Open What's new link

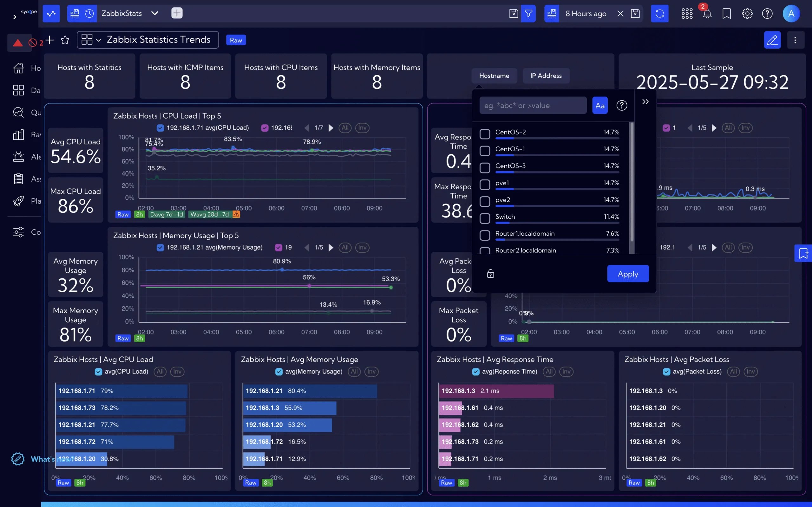tap(42, 459)
